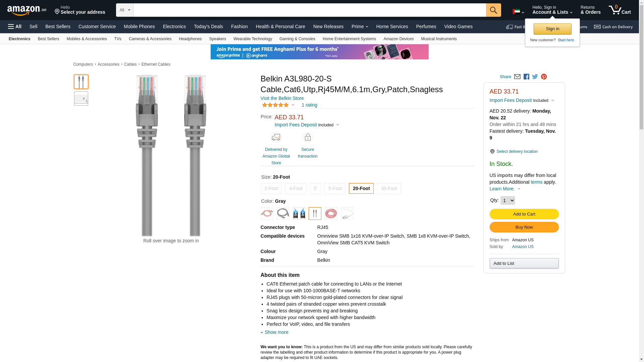The width and height of the screenshot is (644, 362).
Task: Select the 2-Foot size option
Action: pos(271,188)
